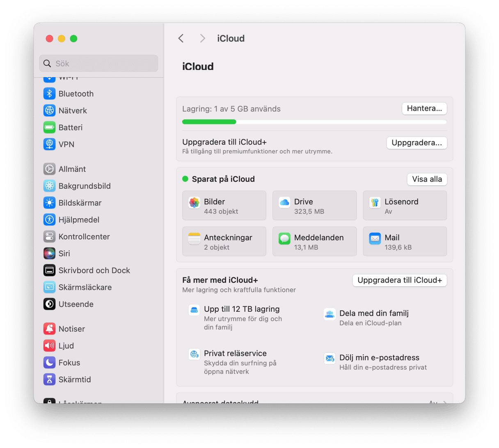This screenshot has height=448, width=499.
Task: Click the Mail envelope icon
Action: (375, 238)
